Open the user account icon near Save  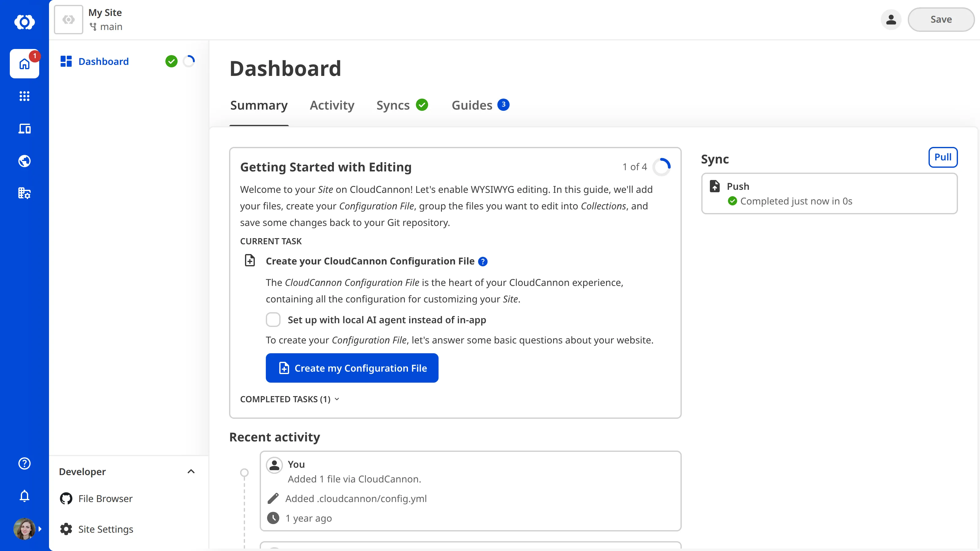[891, 19]
